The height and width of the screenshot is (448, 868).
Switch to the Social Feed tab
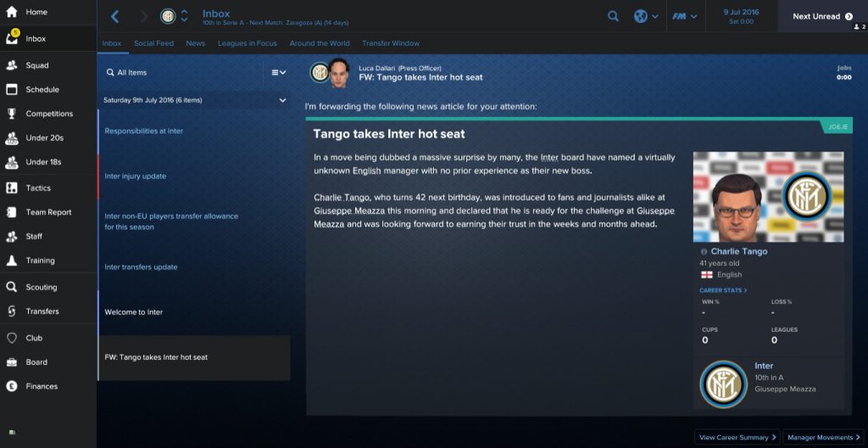point(154,43)
